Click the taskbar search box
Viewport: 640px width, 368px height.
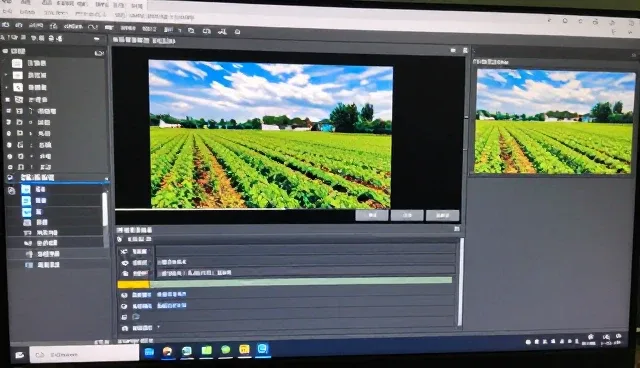(x=84, y=354)
